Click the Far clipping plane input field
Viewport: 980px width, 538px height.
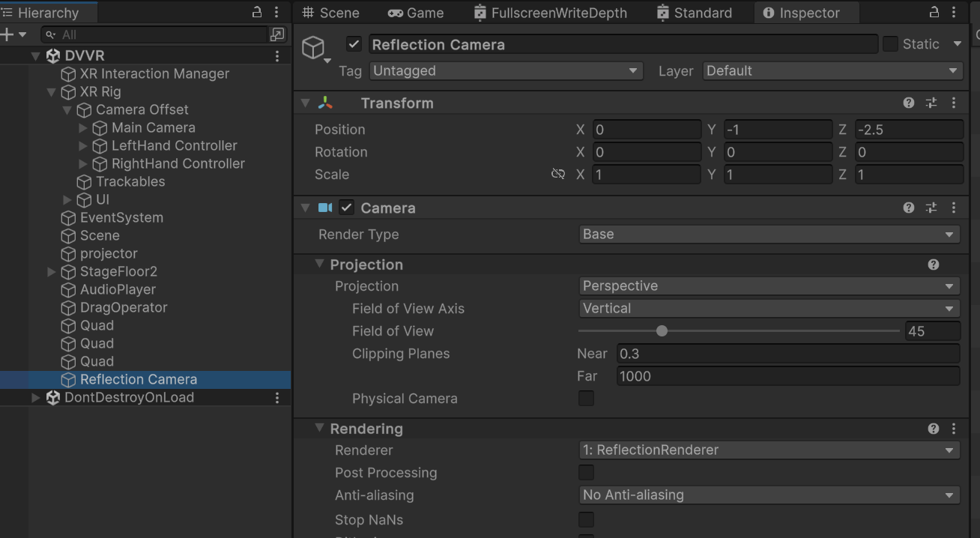(x=787, y=376)
